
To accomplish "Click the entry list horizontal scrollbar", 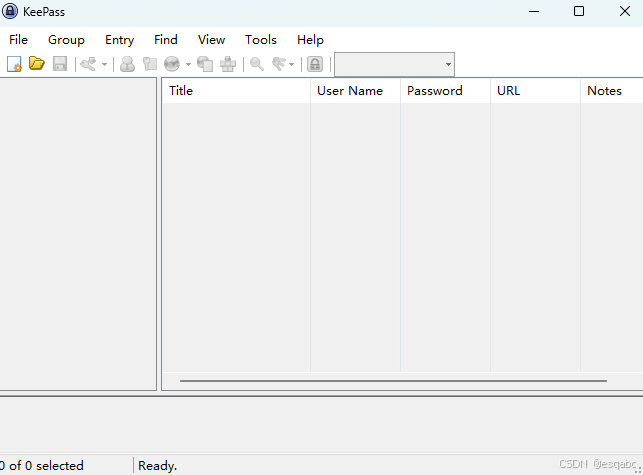I will pos(393,381).
